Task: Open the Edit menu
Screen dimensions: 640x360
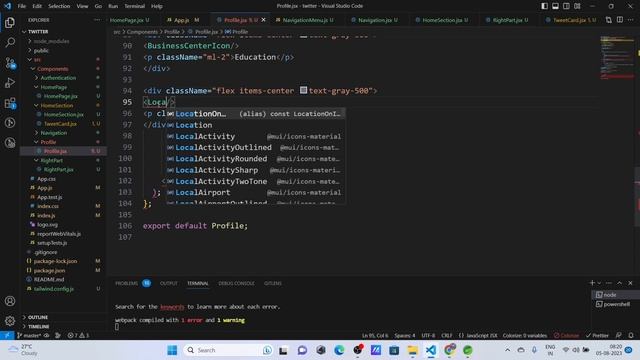Action: (37, 6)
